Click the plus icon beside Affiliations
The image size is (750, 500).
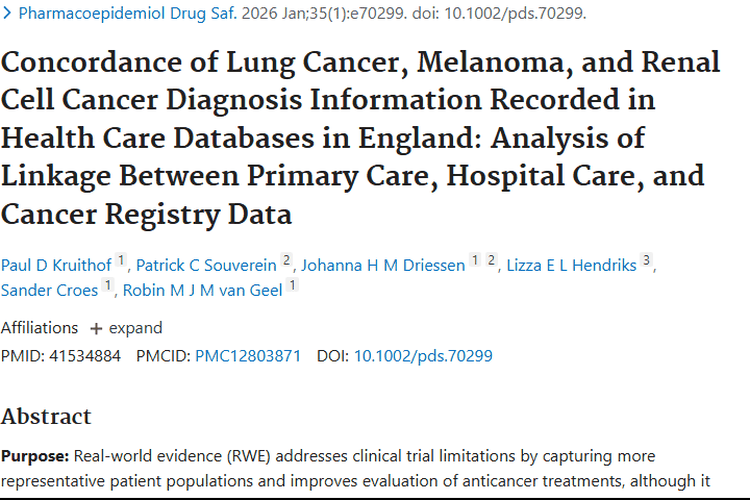96,328
